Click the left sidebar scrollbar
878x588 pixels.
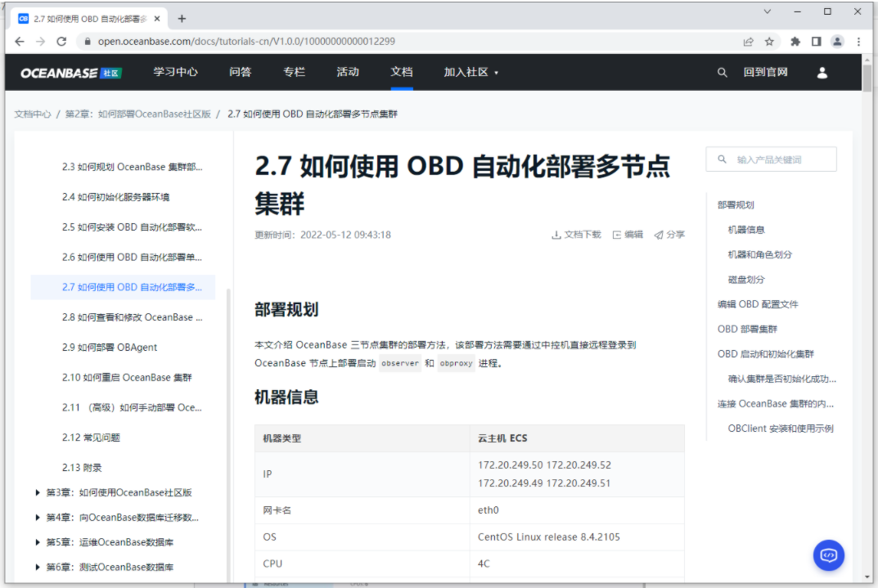228,435
